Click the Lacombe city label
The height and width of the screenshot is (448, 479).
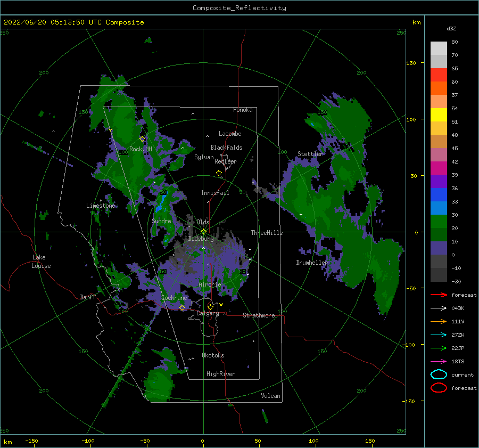click(x=230, y=134)
